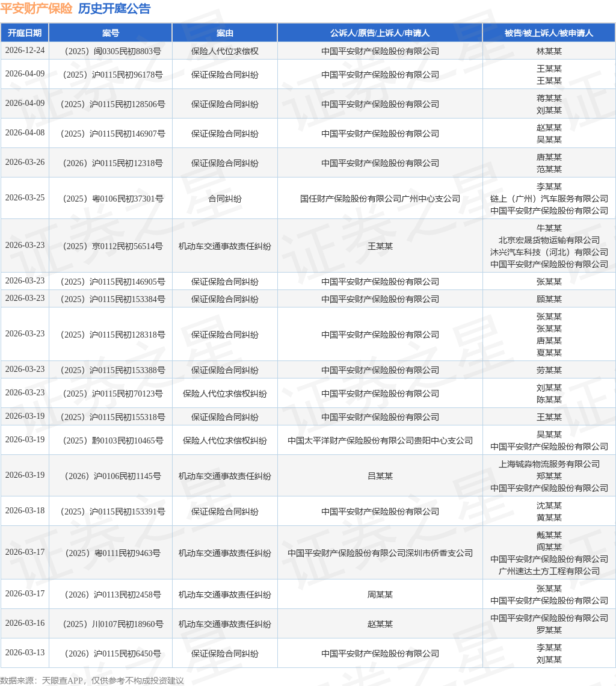Select case number 沪0115民初146907号

(113, 134)
